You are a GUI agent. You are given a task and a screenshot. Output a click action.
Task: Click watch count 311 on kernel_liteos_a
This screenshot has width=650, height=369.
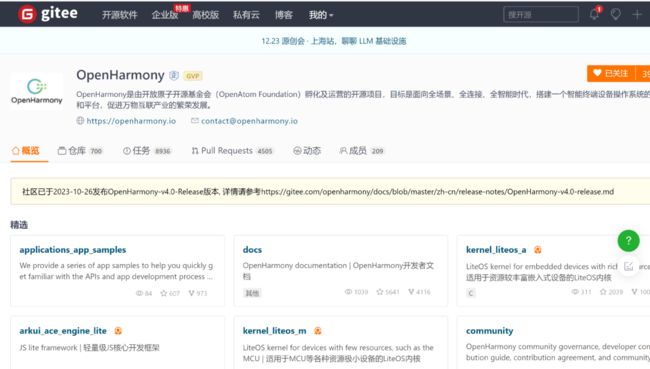[x=581, y=292]
